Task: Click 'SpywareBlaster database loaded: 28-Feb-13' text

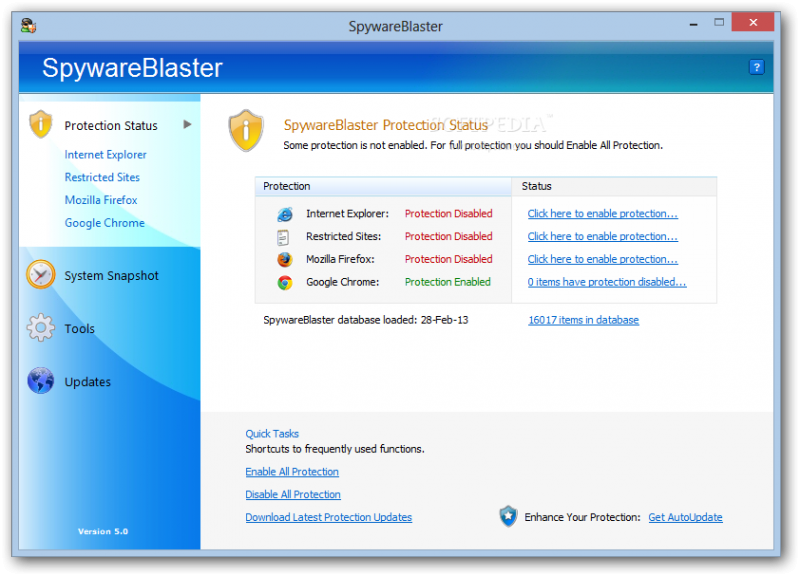Action: click(366, 320)
